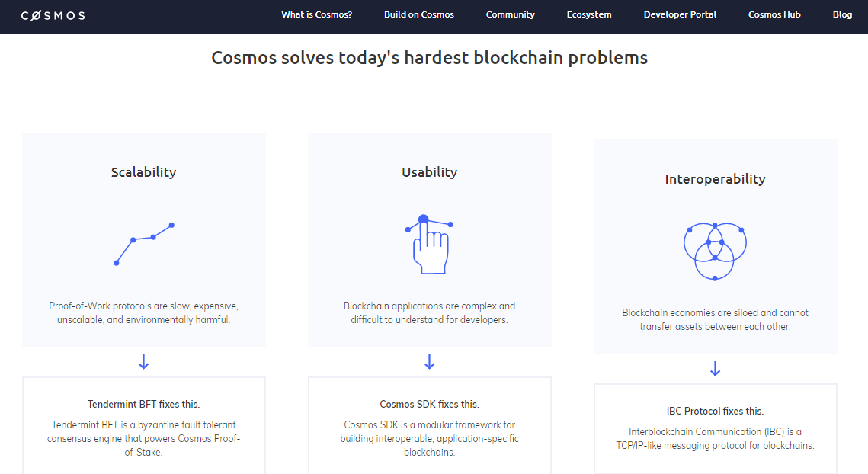Click the Usability card title
Image resolution: width=868 pixels, height=474 pixels.
point(430,172)
